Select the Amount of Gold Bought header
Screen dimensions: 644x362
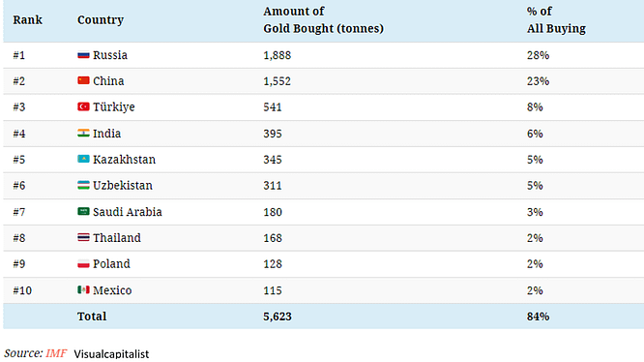click(x=323, y=19)
